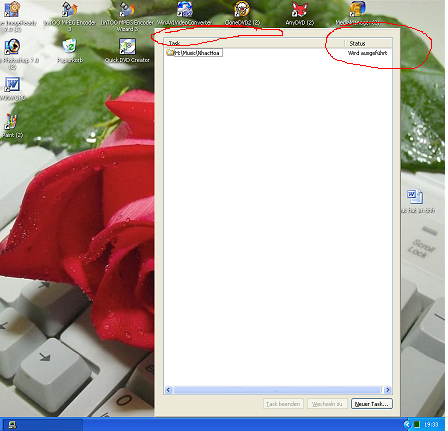Open the MediaManager desktop shortcut
The width and height of the screenshot is (448, 431).
(357, 9)
